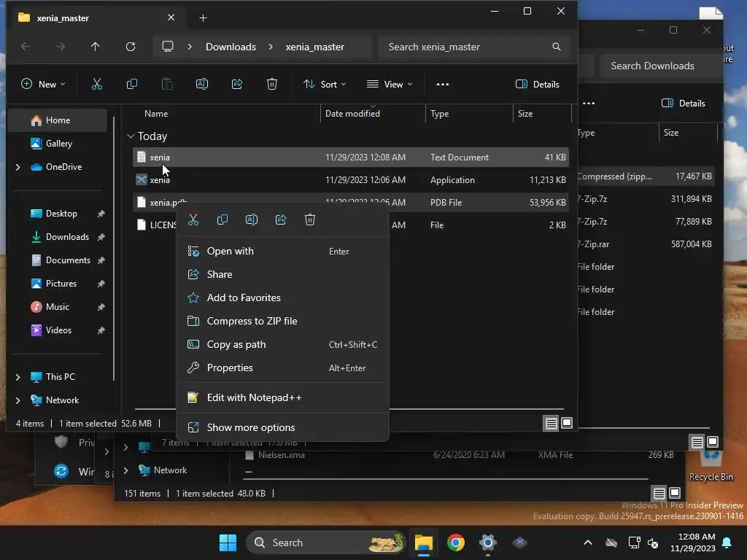
Task: Go back in xenia_master window
Action: (x=26, y=47)
